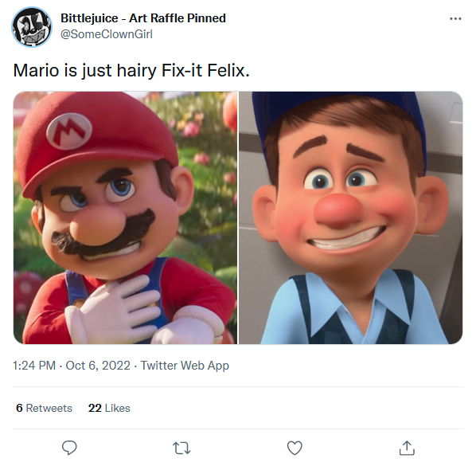The width and height of the screenshot is (476, 466).
Task: Click the retweet arrows icon
Action: pos(181,448)
